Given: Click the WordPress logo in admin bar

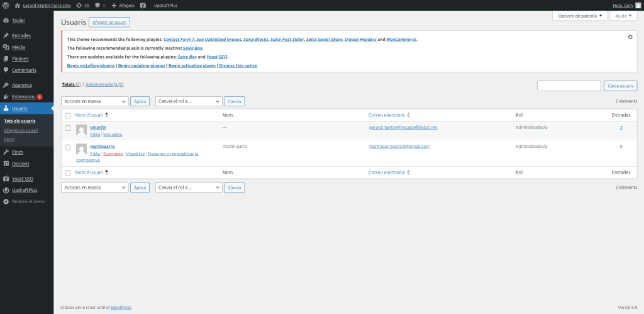Looking at the screenshot, I should pyautogui.click(x=6, y=5).
